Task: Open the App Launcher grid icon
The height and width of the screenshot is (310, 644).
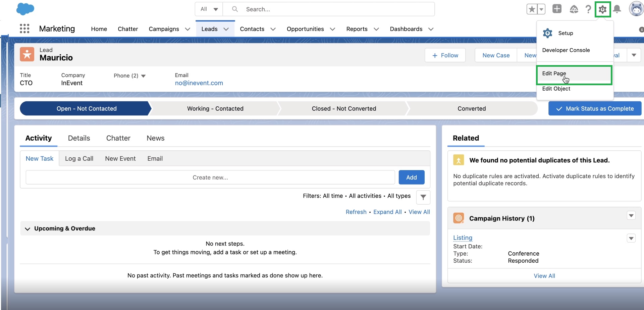Action: pyautogui.click(x=24, y=29)
